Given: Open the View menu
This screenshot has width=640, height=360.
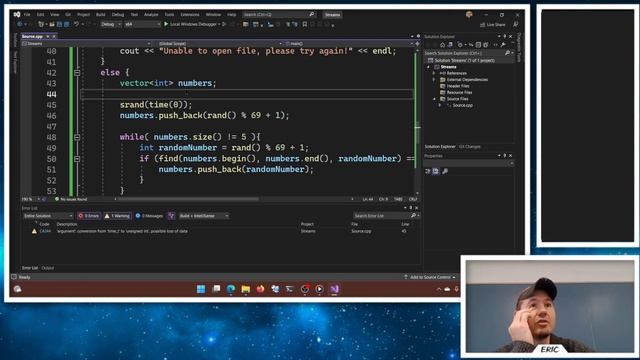Looking at the screenshot, I should point(54,14).
